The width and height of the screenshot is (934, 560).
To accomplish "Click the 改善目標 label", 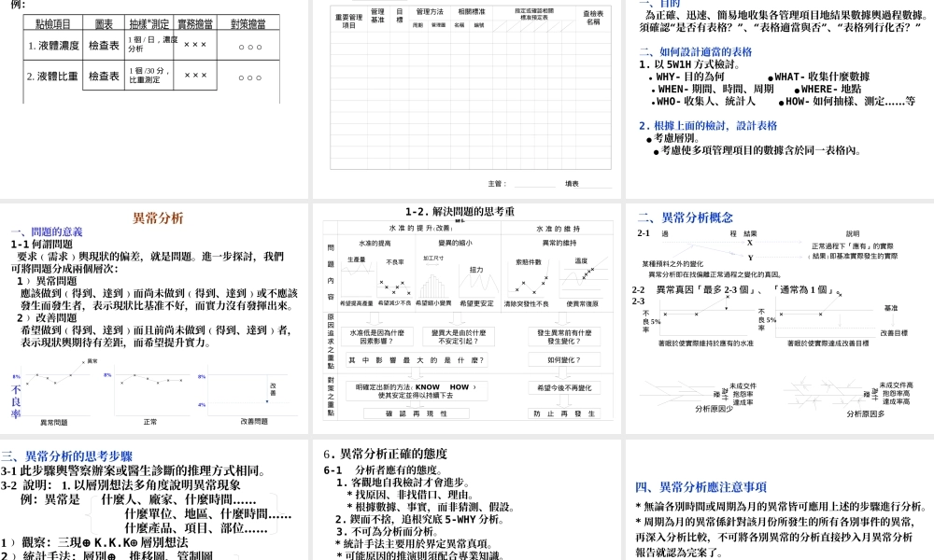I will [x=894, y=333].
